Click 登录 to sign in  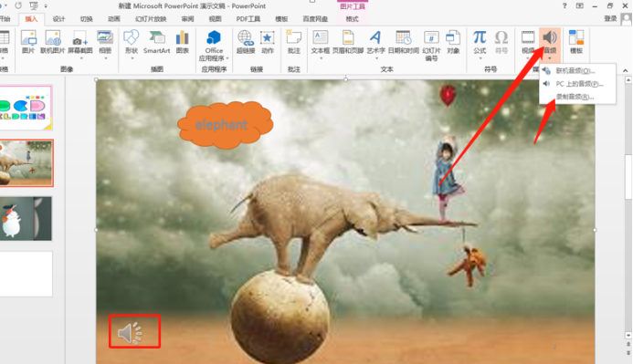(610, 18)
